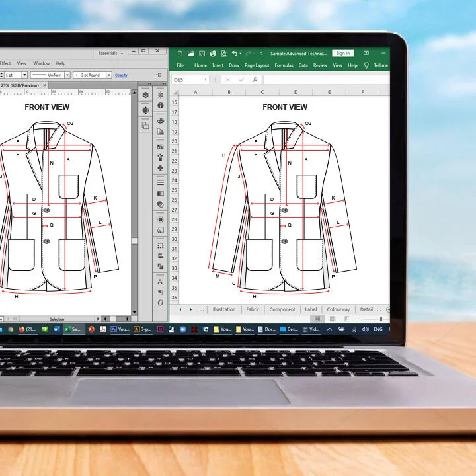476x476 pixels.
Task: Click the Opacity link in Illustrator
Action: click(x=121, y=75)
